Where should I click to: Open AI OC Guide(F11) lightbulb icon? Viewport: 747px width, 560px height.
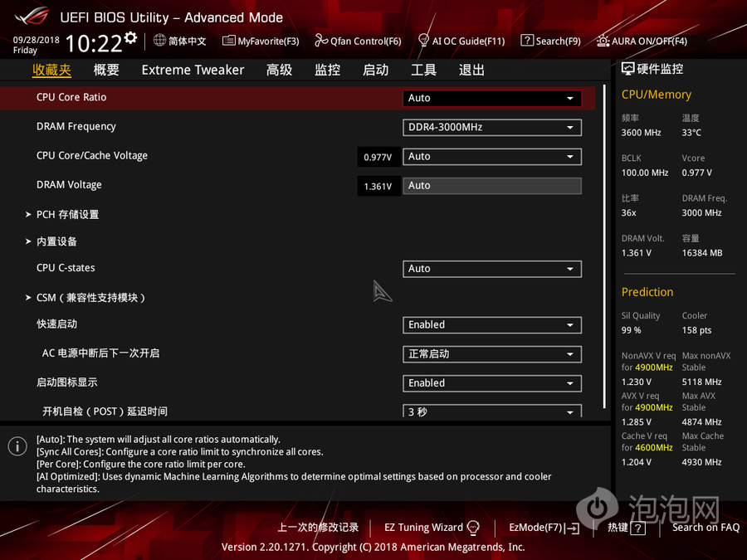coord(423,41)
